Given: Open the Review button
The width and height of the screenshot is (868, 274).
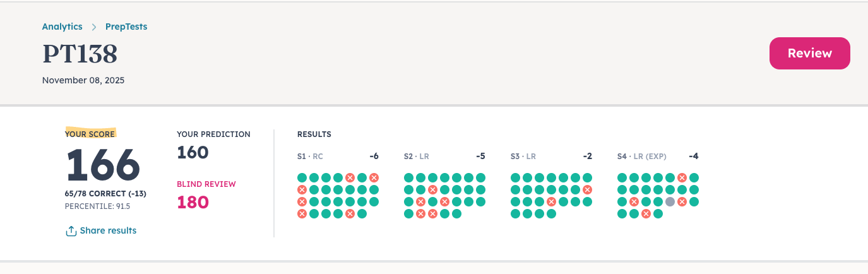Looking at the screenshot, I should tap(809, 54).
